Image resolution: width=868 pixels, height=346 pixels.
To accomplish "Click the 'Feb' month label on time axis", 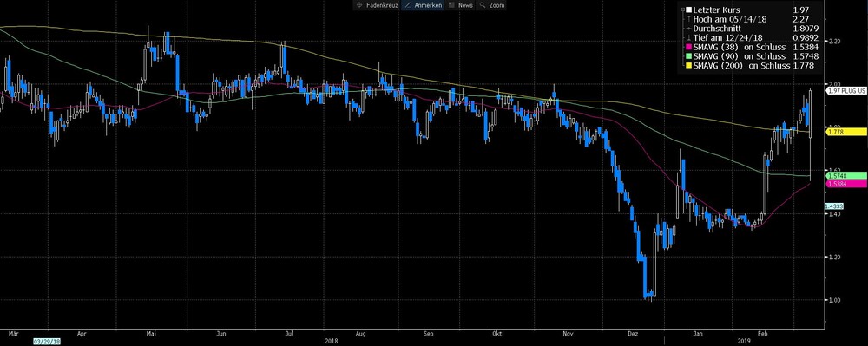I will [763, 334].
